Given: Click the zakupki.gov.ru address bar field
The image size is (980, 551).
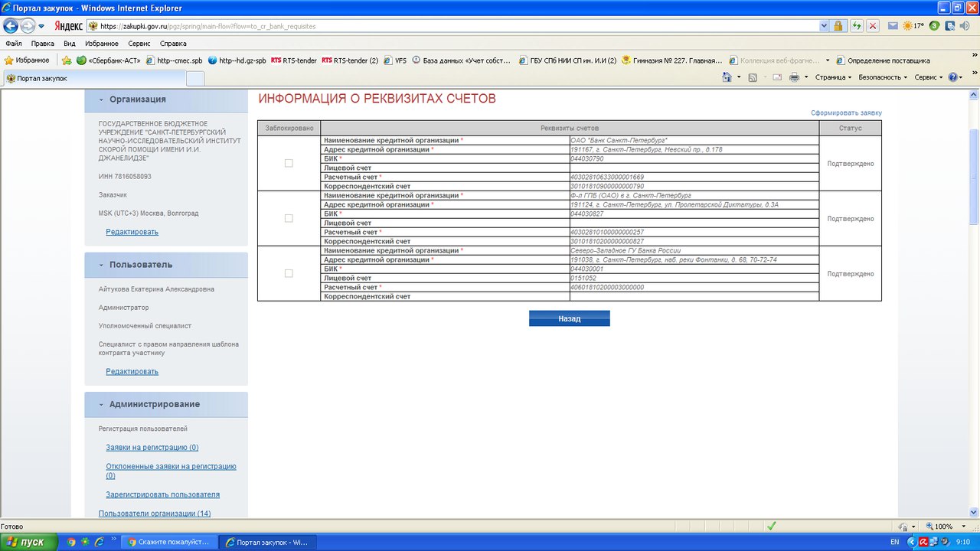Looking at the screenshot, I should coord(452,25).
